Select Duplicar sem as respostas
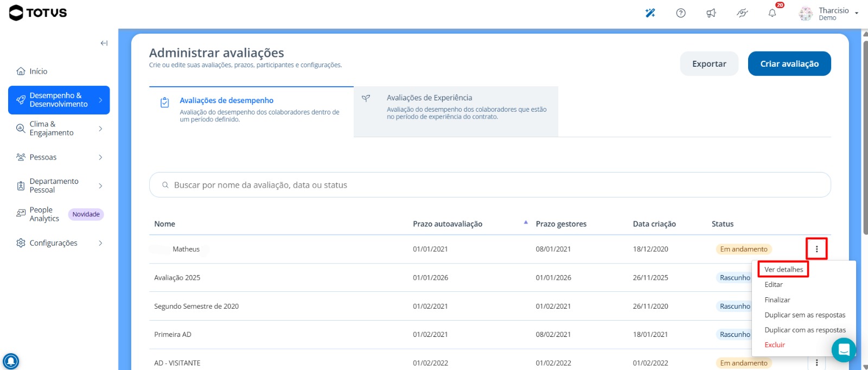Viewport: 868px width, 370px height. tap(805, 315)
